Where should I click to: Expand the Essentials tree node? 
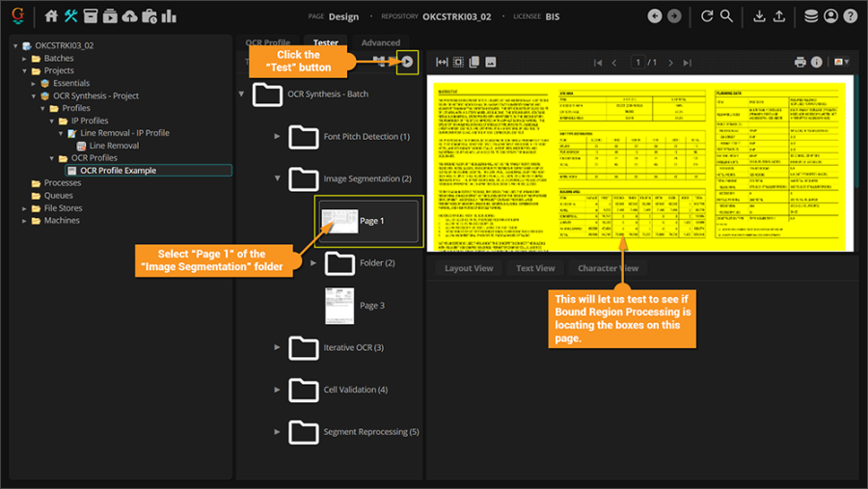coord(33,84)
